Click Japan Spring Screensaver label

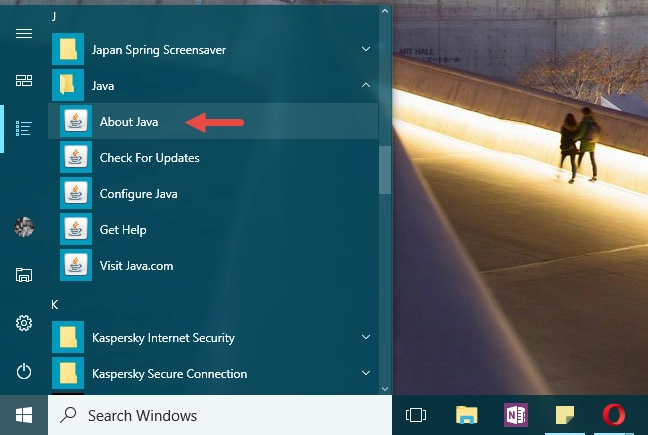click(159, 50)
